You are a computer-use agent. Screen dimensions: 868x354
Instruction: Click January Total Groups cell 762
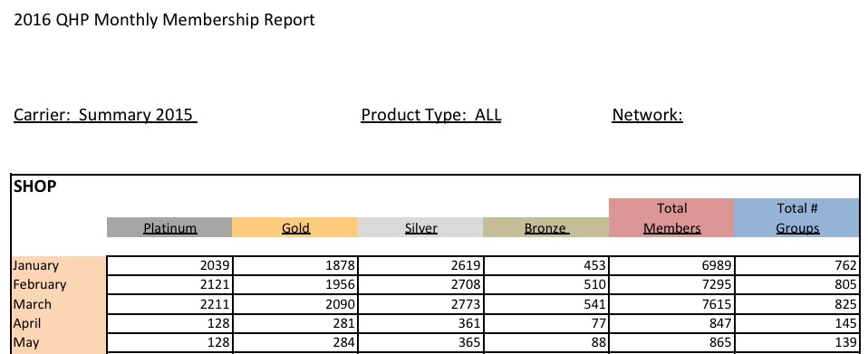(x=796, y=265)
